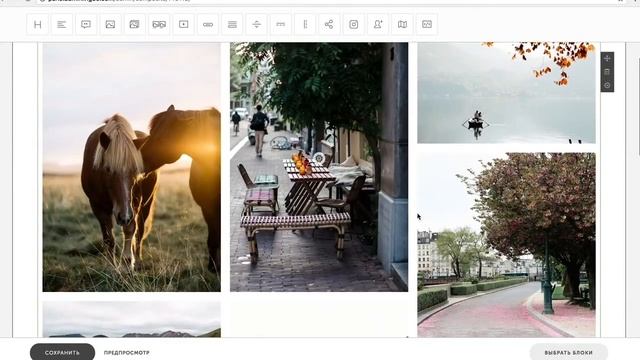This screenshot has height=360, width=640.
Task: Delete the block with the trash icon
Action: coord(607,72)
